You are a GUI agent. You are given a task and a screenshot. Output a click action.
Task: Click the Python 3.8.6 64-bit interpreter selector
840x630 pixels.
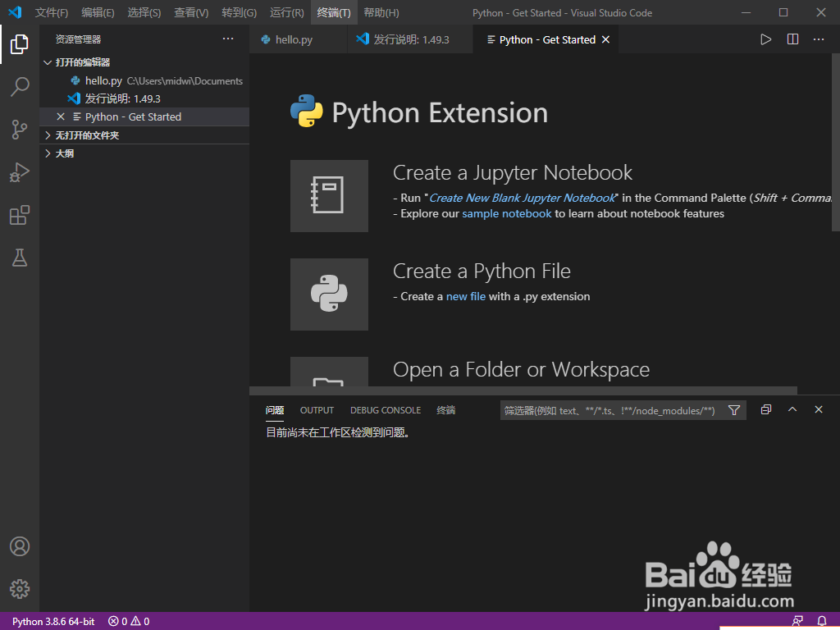53,622
